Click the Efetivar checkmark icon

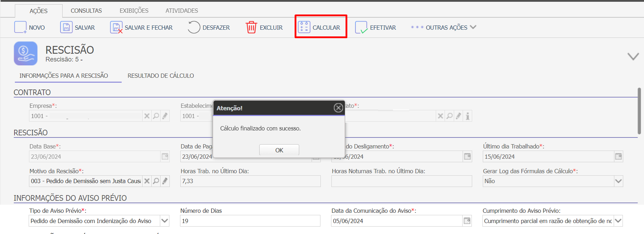click(361, 27)
